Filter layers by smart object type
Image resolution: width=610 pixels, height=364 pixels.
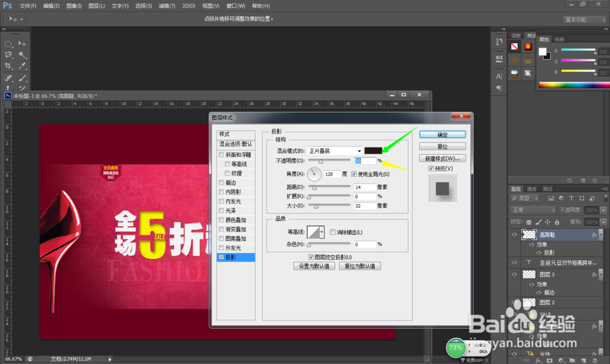tap(592, 198)
